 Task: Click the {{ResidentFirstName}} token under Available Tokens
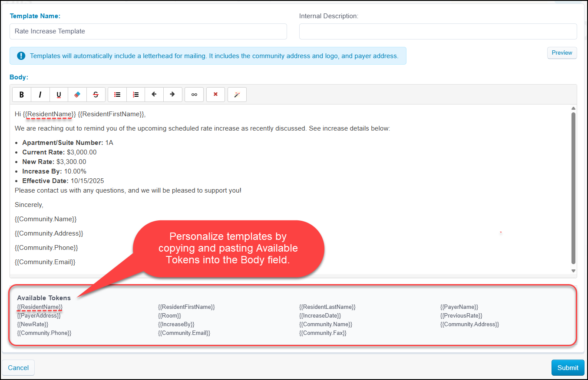point(186,307)
